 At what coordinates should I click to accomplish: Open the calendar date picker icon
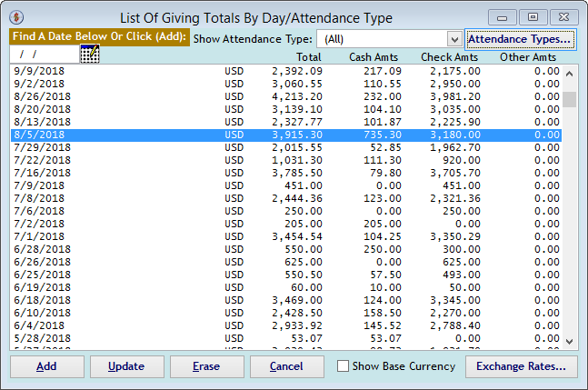tap(90, 54)
